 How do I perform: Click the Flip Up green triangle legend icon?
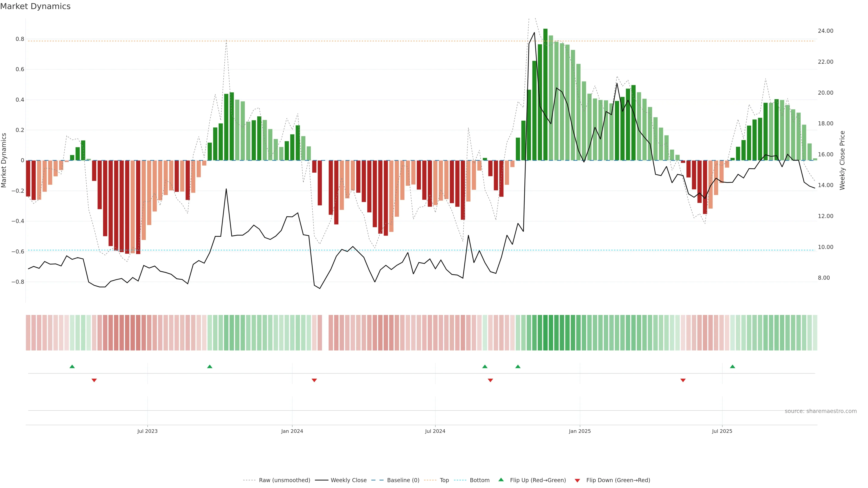pyautogui.click(x=501, y=480)
